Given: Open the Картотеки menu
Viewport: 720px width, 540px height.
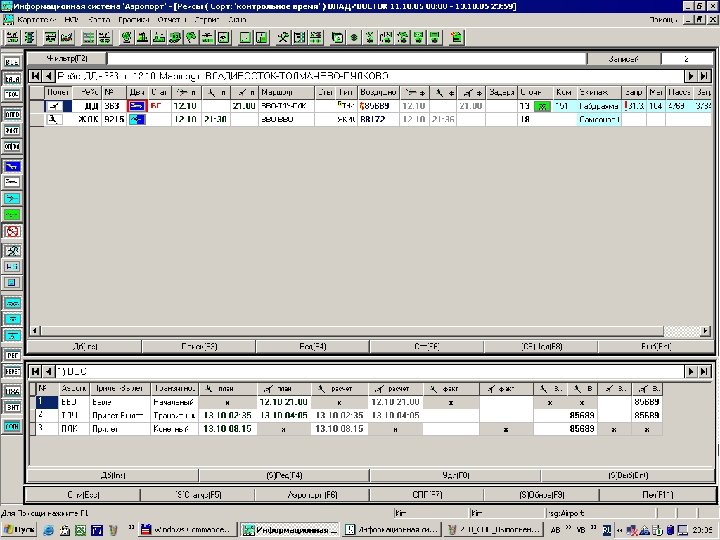Looking at the screenshot, I should (x=37, y=19).
